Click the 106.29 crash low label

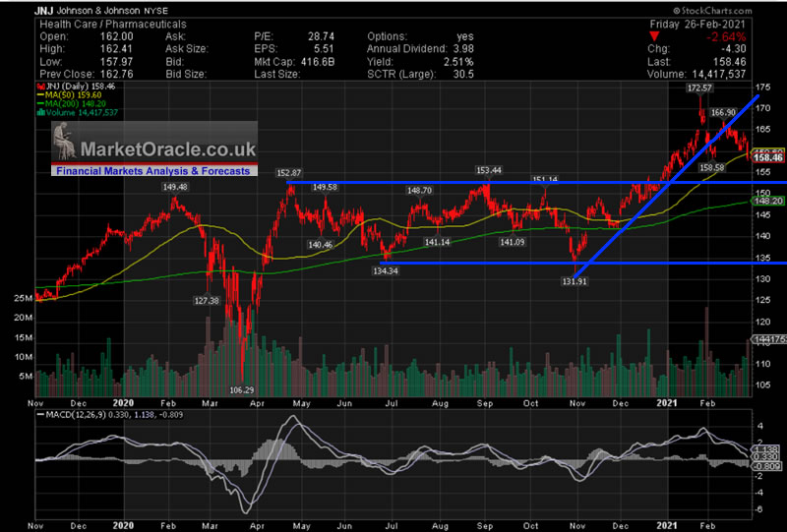(x=241, y=390)
